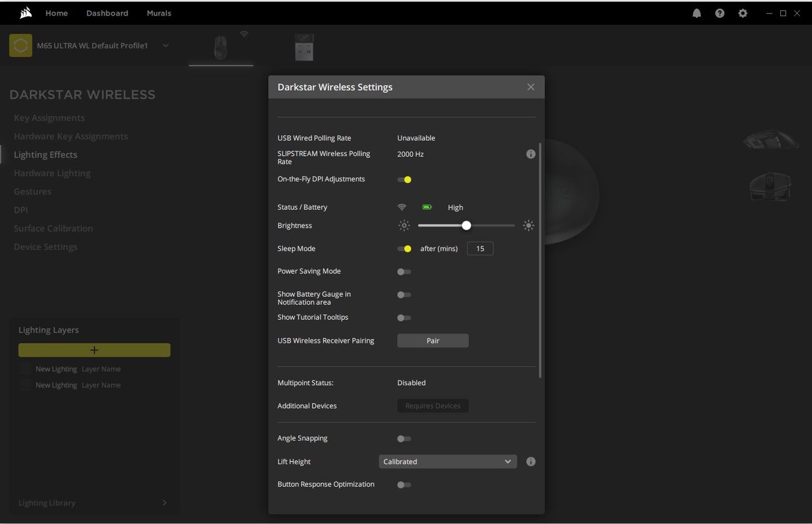Image resolution: width=812 pixels, height=524 pixels.
Task: Enable Power Saving Mode
Action: 404,272
